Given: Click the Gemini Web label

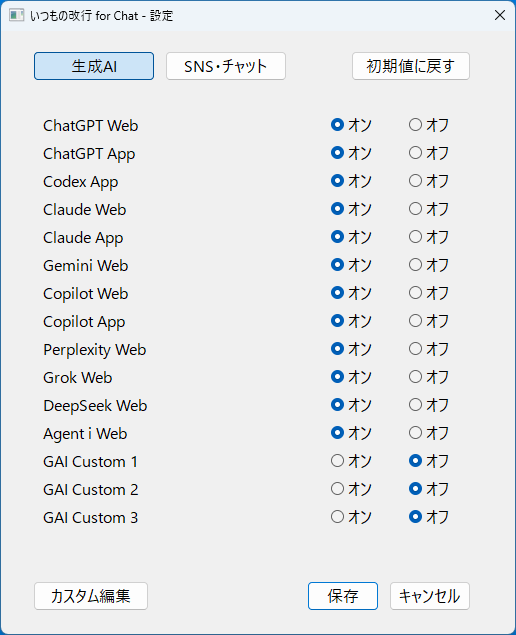Looking at the screenshot, I should point(86,266).
